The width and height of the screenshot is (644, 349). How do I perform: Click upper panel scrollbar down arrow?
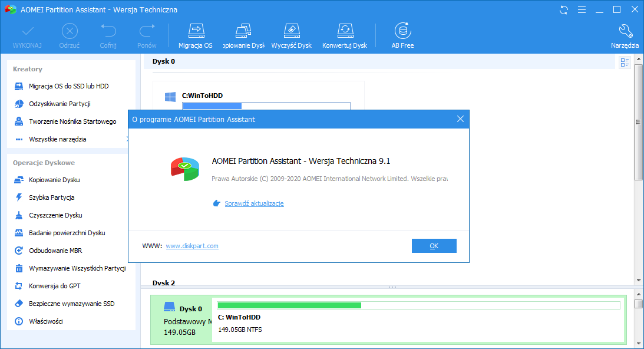[638, 281]
